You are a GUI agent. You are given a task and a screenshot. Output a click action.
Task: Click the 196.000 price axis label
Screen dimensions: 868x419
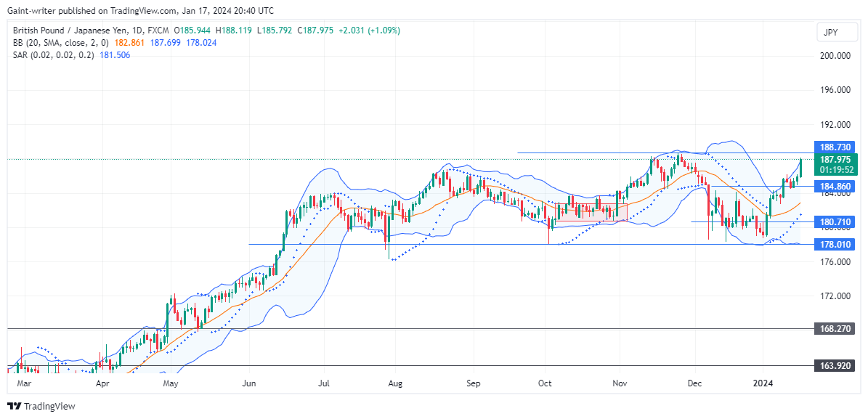[835, 90]
